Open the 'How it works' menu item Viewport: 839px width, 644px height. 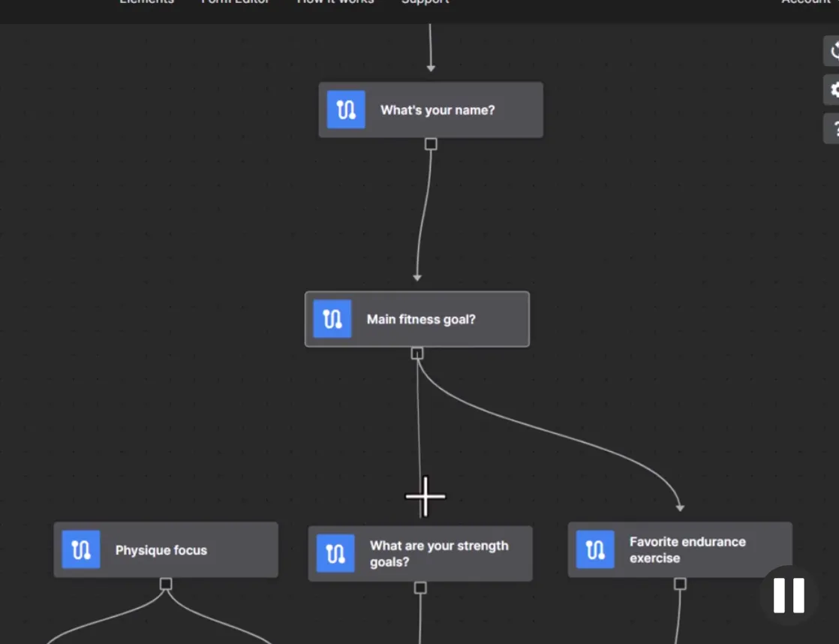coord(335,3)
